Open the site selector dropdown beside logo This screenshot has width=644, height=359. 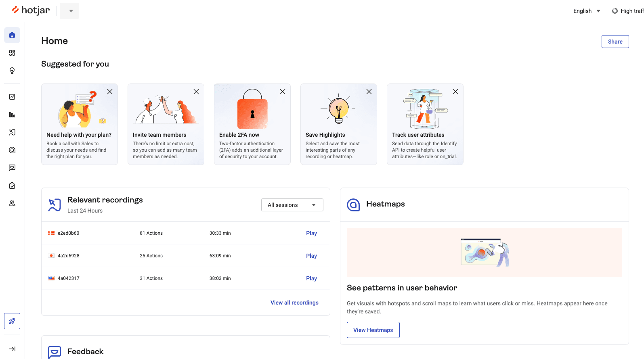[70, 11]
